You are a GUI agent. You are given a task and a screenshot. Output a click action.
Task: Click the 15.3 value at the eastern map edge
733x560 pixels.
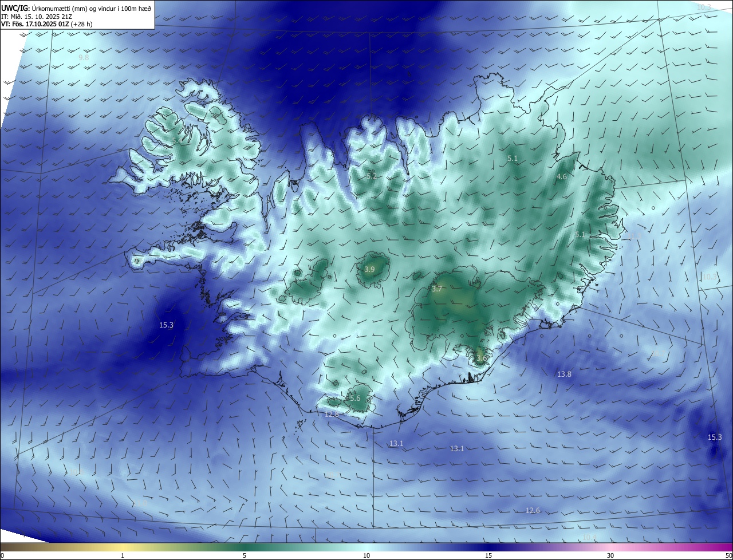click(x=715, y=437)
